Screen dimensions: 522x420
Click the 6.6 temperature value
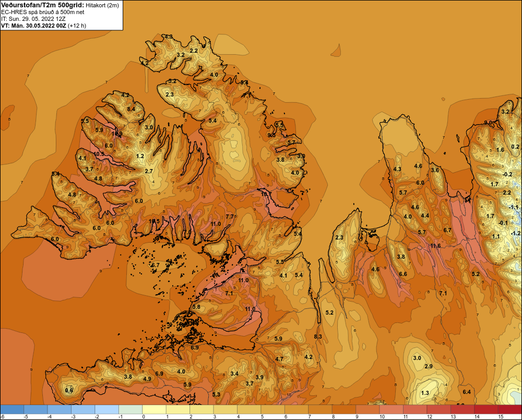403,274
